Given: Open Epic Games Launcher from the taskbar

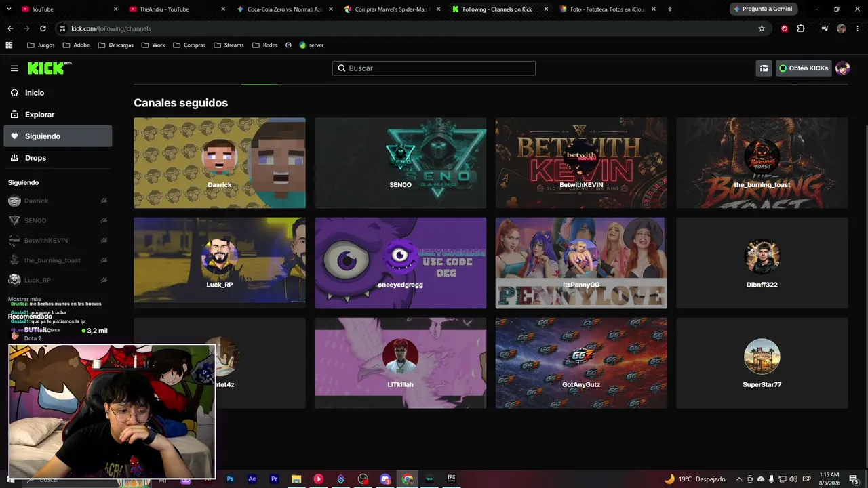Looking at the screenshot, I should (x=452, y=479).
